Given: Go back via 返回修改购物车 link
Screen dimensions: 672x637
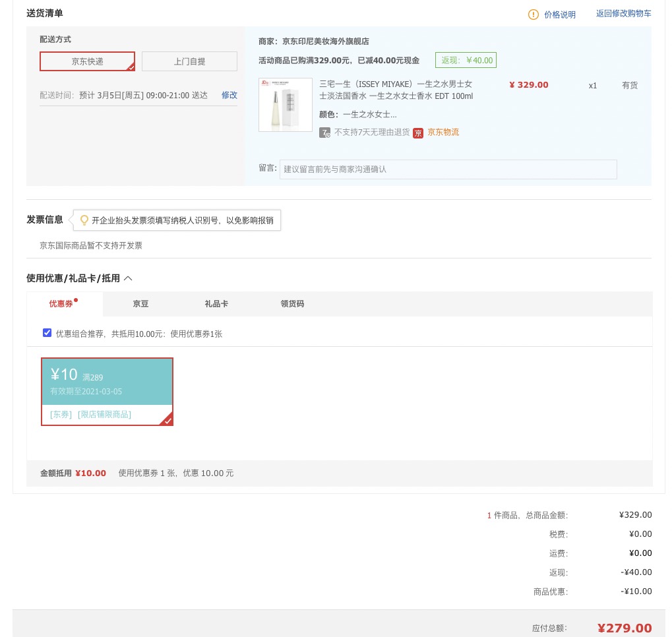Looking at the screenshot, I should coord(624,14).
